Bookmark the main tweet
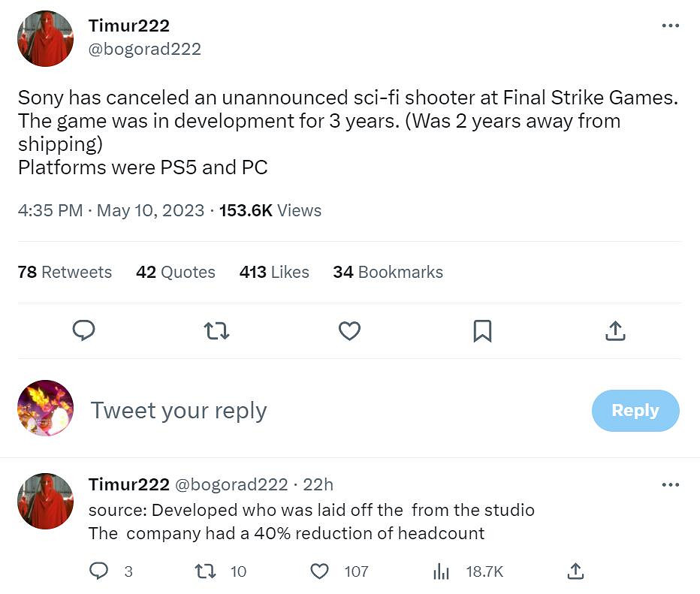The image size is (700, 594). point(482,330)
